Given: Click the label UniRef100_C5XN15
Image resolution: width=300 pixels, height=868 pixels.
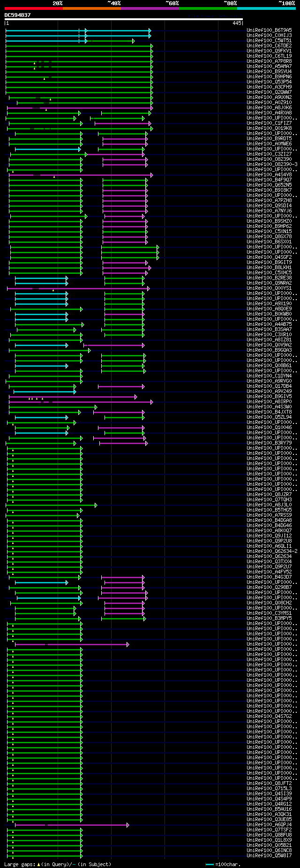Looking at the screenshot, I should click(269, 231).
